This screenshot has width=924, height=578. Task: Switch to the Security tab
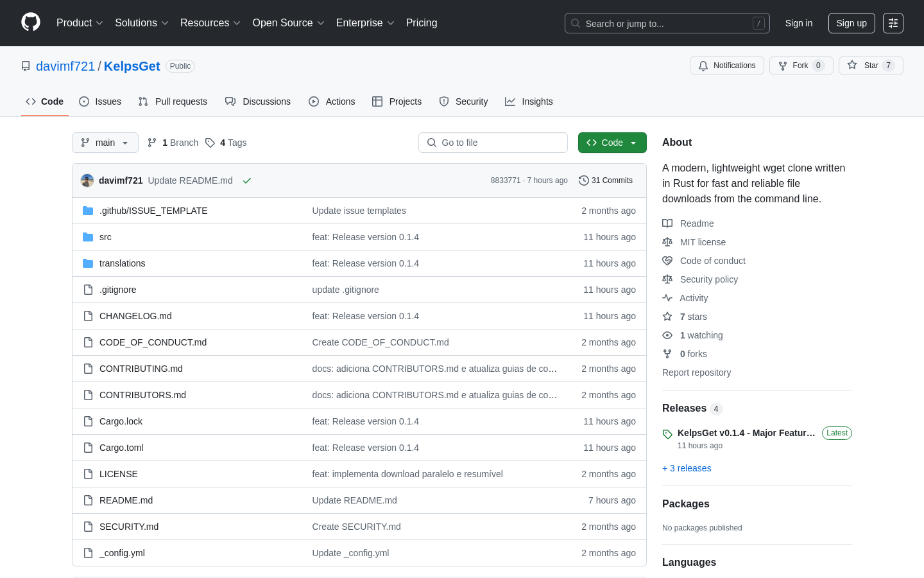[463, 101]
